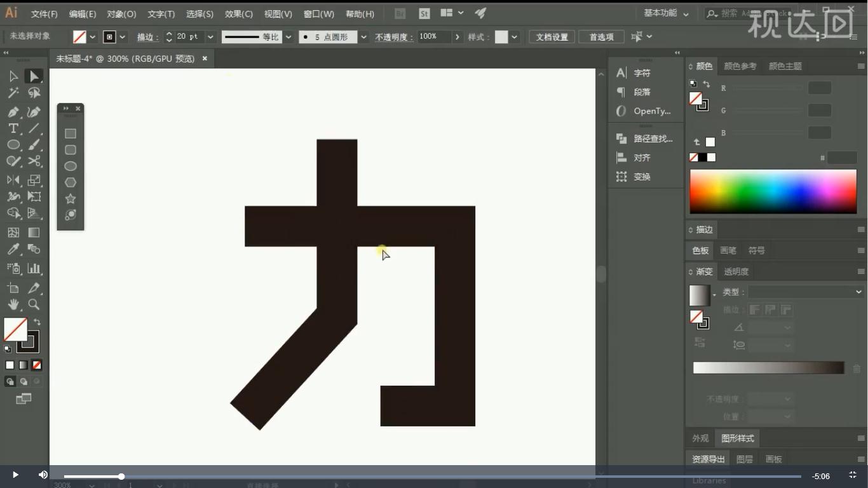
Task: Set the fill to None at toolbar bottom
Action: point(36,365)
